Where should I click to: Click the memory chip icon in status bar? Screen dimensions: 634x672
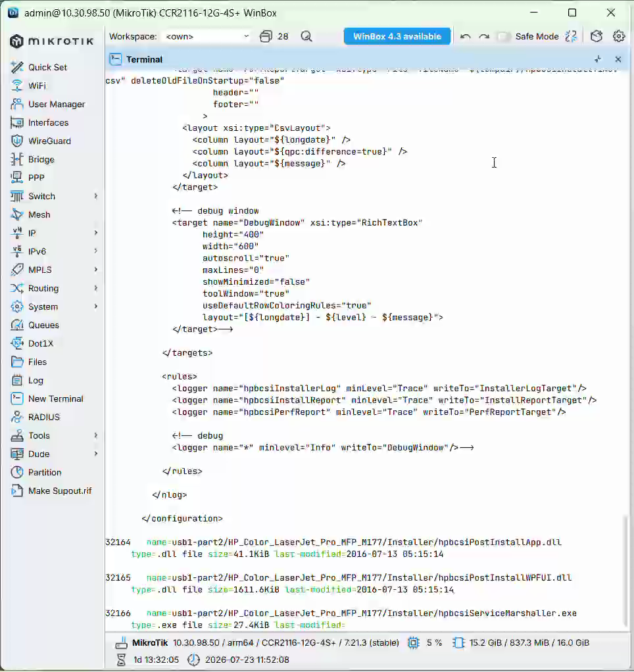tap(458, 643)
